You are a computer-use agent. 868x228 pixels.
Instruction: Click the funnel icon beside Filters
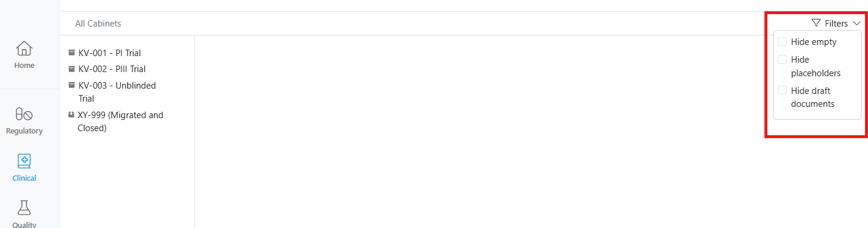(x=816, y=24)
